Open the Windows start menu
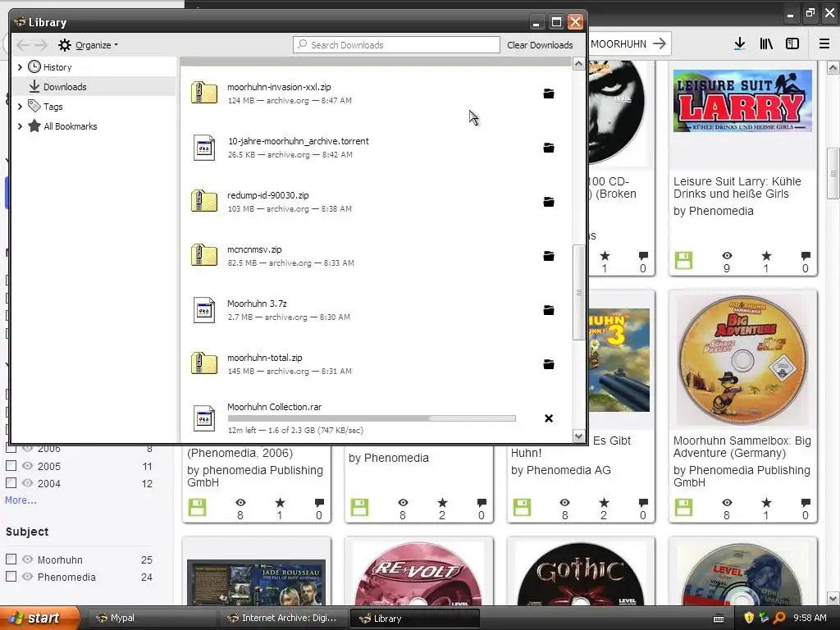This screenshot has height=630, width=840. (x=39, y=619)
